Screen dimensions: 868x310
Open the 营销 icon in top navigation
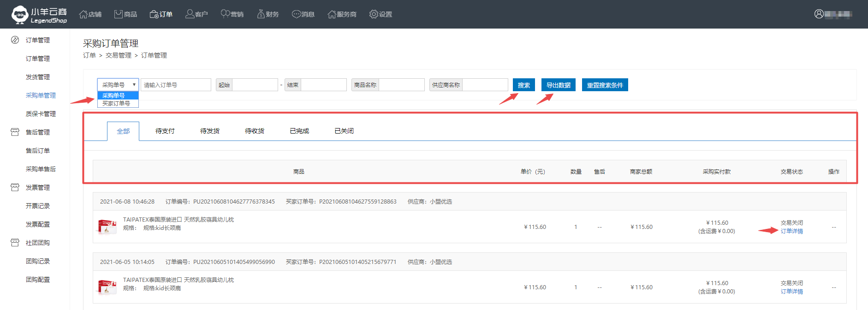coord(225,14)
